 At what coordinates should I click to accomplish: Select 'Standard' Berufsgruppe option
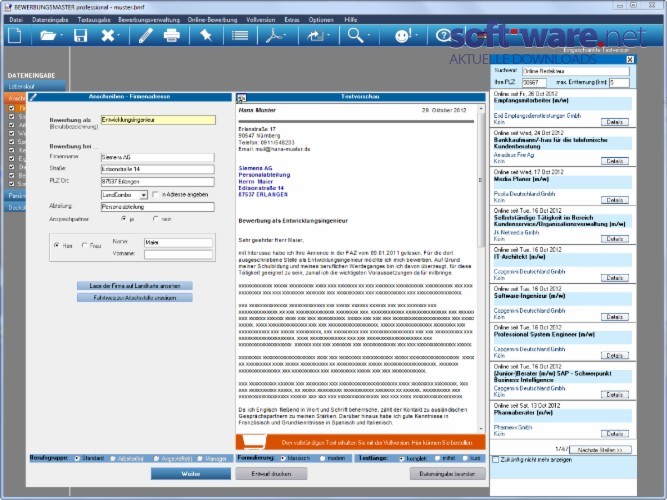pos(77,458)
